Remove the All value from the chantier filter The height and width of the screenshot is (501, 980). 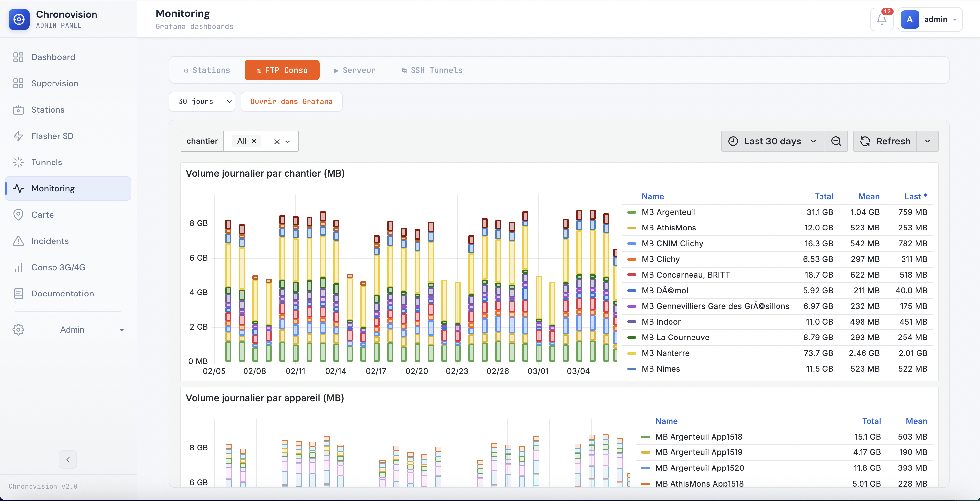pos(254,141)
